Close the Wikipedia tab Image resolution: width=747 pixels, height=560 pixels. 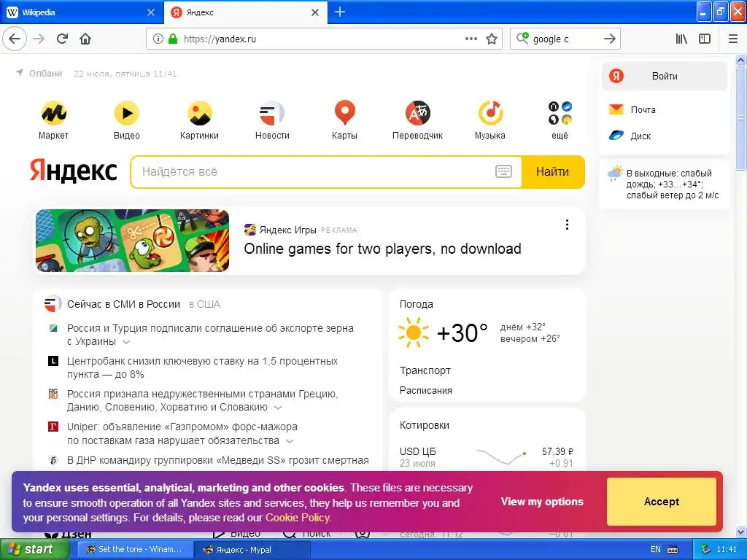coord(151,12)
